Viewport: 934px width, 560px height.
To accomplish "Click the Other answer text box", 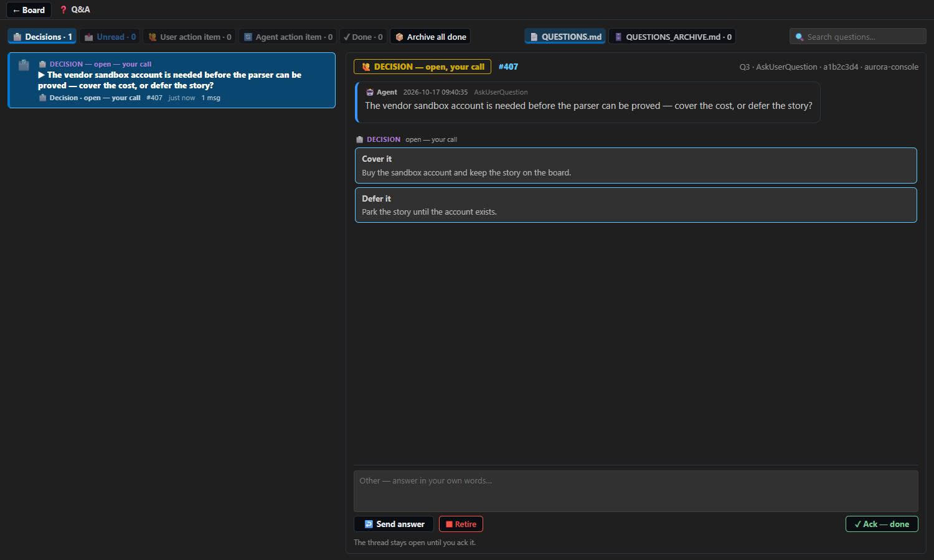I will [x=636, y=491].
